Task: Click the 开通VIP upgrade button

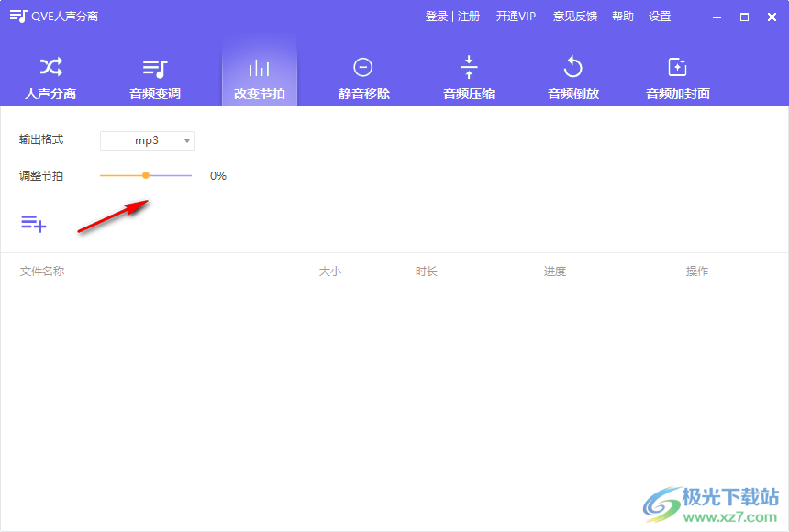Action: [516, 16]
